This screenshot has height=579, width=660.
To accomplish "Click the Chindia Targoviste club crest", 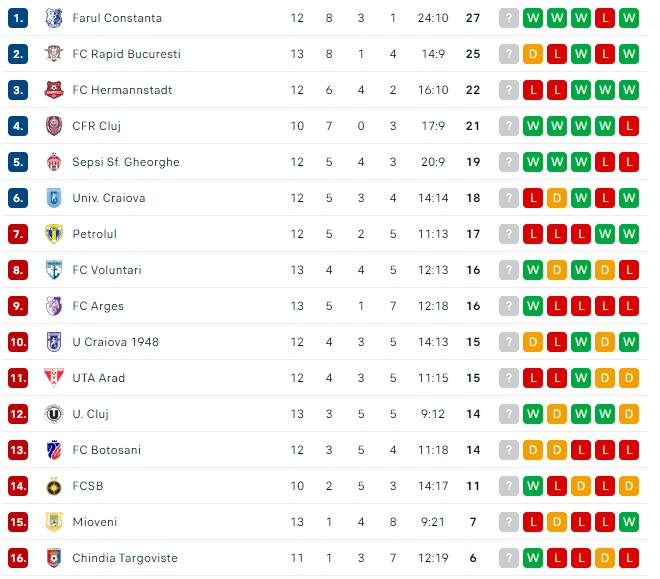I will [x=53, y=558].
